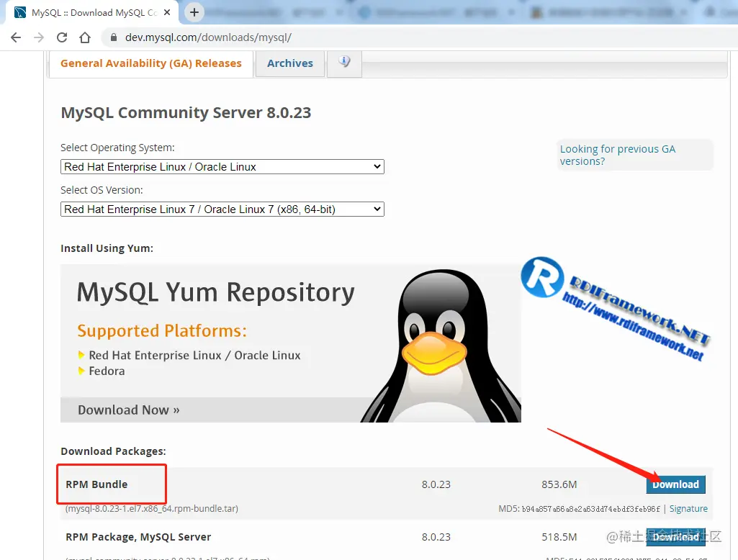Download the RPM Bundle package
738x560 pixels.
point(675,484)
